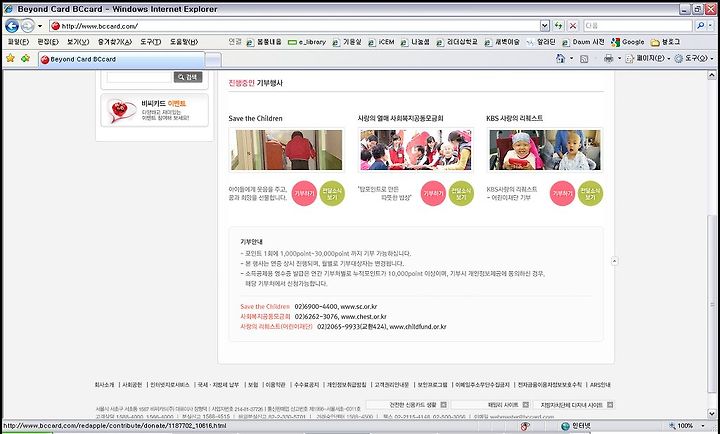Open the 알라딘 favorites bar link
720x434 pixels.
pyautogui.click(x=541, y=42)
